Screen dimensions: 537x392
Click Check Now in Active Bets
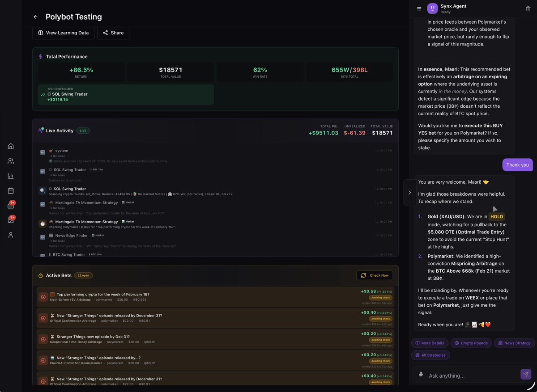375,275
